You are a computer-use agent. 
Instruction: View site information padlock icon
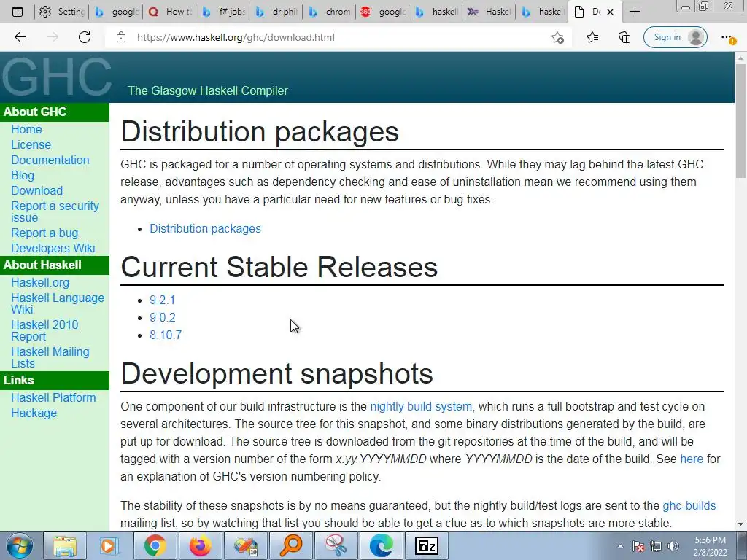pyautogui.click(x=121, y=37)
